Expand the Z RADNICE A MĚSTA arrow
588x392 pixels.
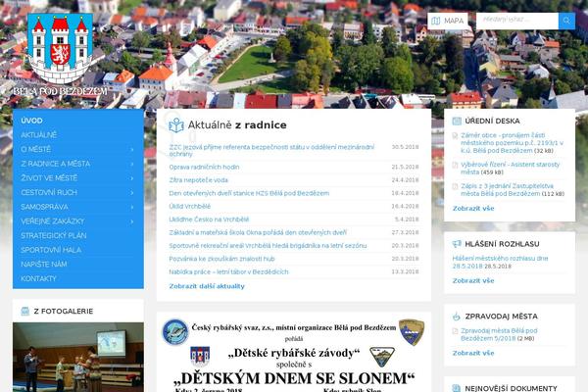coord(132,164)
